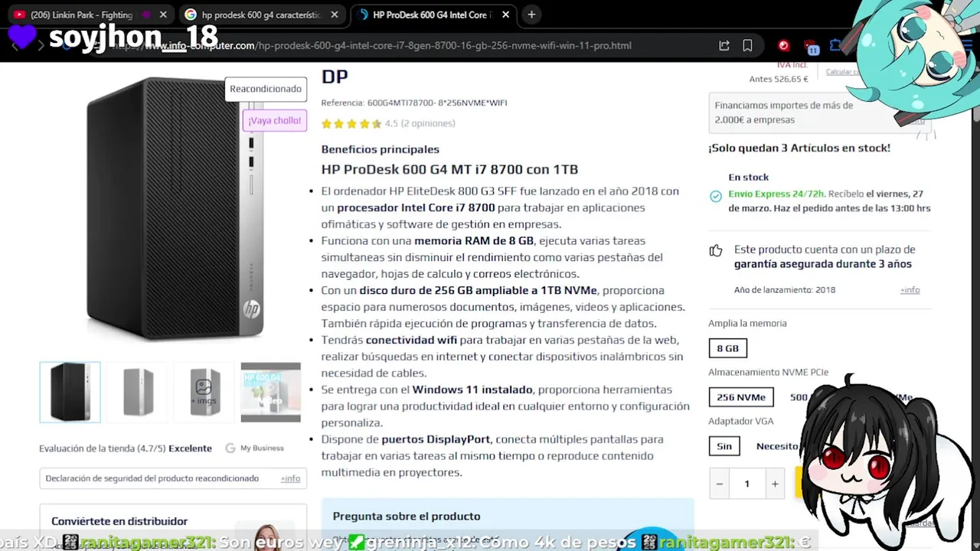Select the second silver-side product thumbnail
This screenshot has height=551, width=980.
point(138,392)
